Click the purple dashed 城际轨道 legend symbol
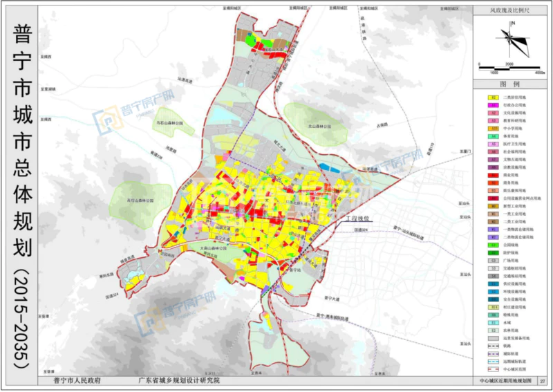The height and width of the screenshot is (392, 553). tap(494, 352)
